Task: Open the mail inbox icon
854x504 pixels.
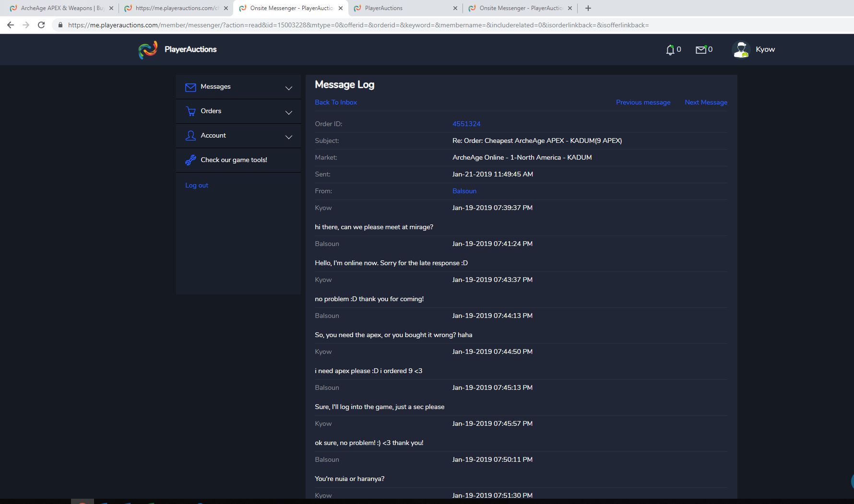Action: [701, 49]
